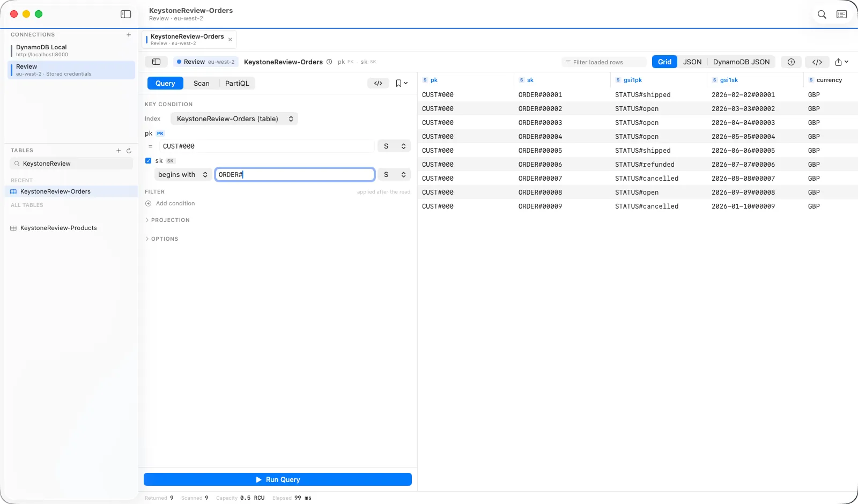This screenshot has width=858, height=504.
Task: Toggle the sidebar icon in title bar
Action: 126,14
